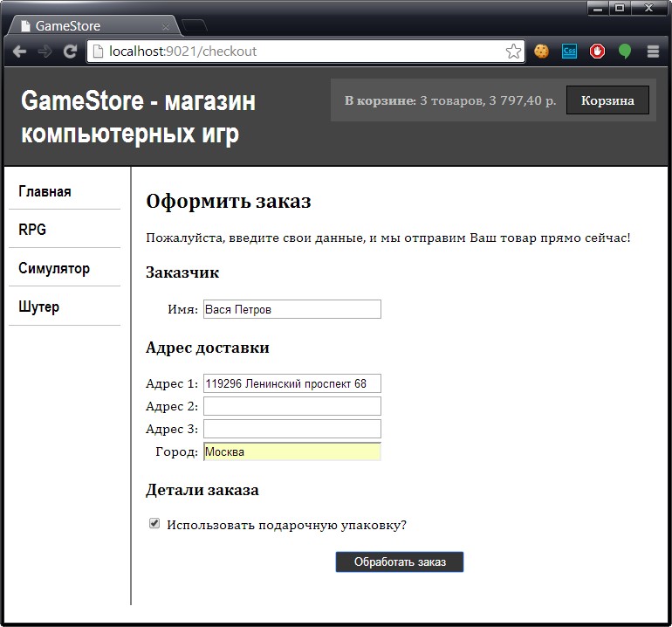
Task: Open the Chrome hamburger menu
Action: [653, 52]
